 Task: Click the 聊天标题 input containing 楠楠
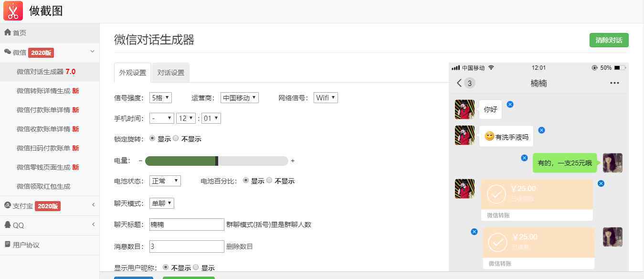(x=187, y=225)
